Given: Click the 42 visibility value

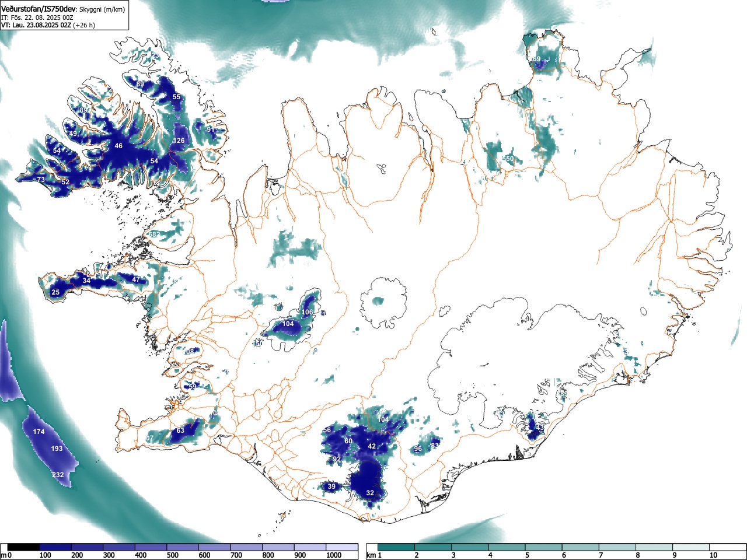Looking at the screenshot, I should tap(372, 446).
